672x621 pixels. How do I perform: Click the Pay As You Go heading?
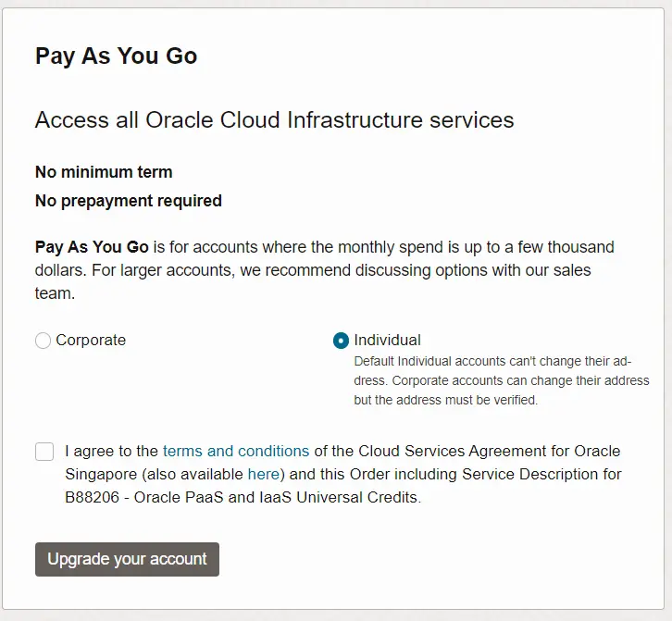click(x=116, y=56)
